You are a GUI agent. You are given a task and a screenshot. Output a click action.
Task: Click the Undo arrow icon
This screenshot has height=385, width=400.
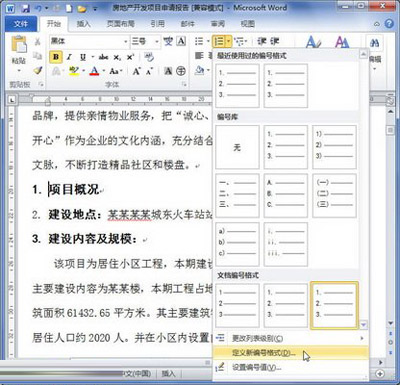click(x=38, y=8)
